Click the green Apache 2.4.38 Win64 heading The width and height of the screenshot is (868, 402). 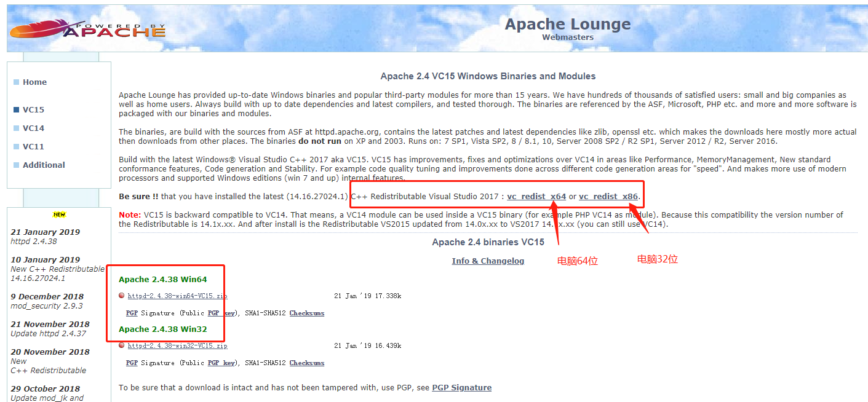tap(163, 280)
